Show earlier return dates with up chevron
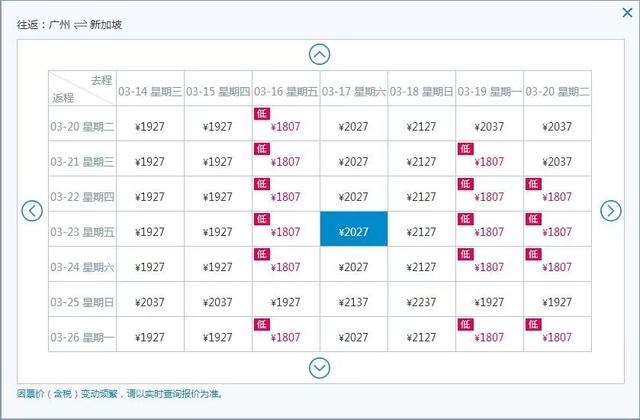The height and width of the screenshot is (420, 640). (320, 54)
